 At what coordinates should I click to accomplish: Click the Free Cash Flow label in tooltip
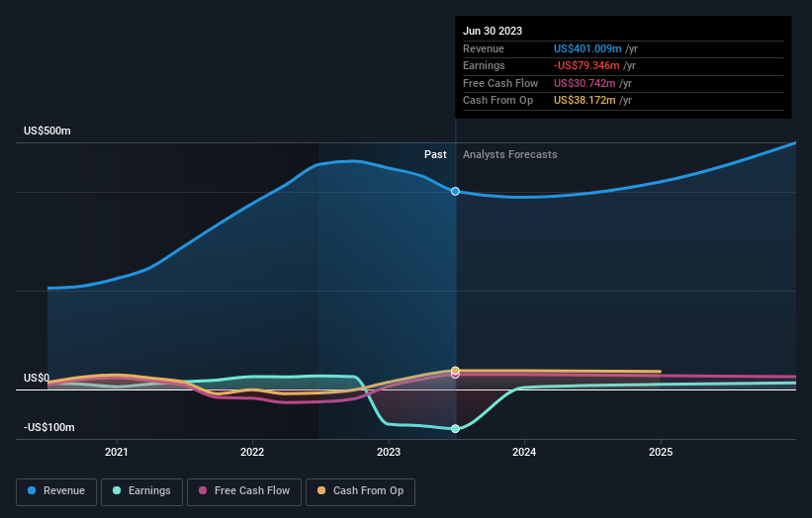(x=500, y=83)
